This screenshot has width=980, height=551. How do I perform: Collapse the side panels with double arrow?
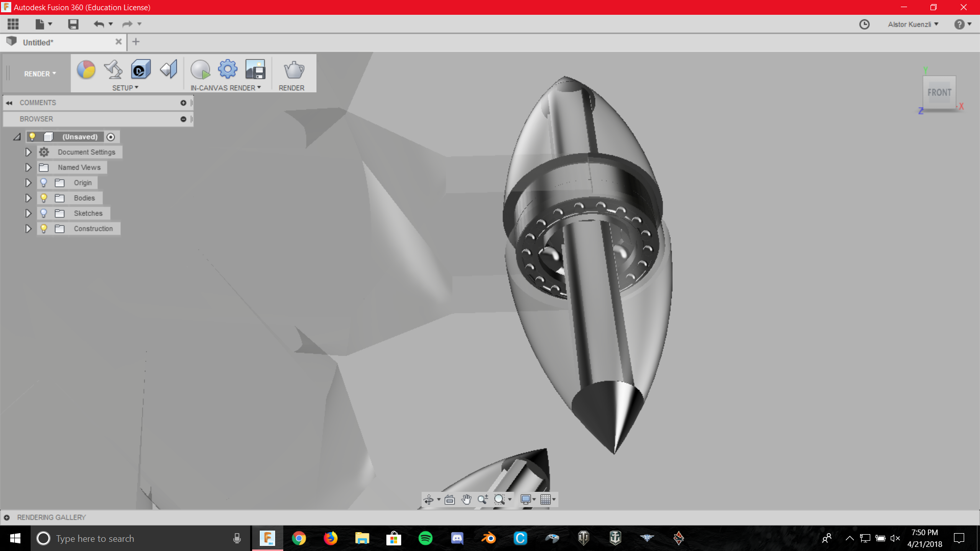pyautogui.click(x=9, y=103)
